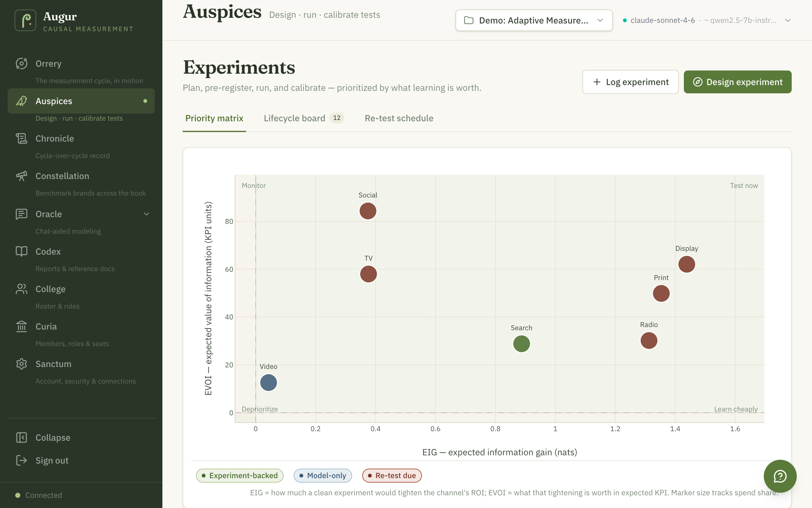812x508 pixels.
Task: Open the Curia building icon
Action: [x=22, y=326]
